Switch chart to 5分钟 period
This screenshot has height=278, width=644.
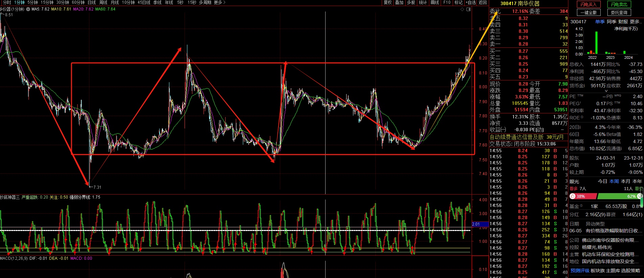pyautogui.click(x=33, y=2)
